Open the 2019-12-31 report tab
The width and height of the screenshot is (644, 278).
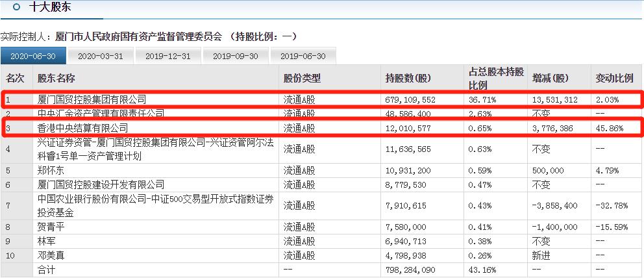[x=168, y=57]
